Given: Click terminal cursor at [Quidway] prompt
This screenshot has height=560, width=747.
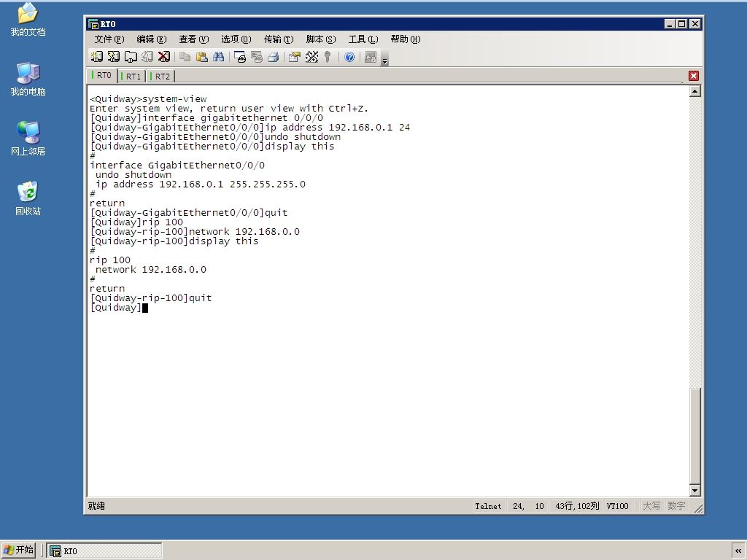Looking at the screenshot, I should [x=145, y=308].
